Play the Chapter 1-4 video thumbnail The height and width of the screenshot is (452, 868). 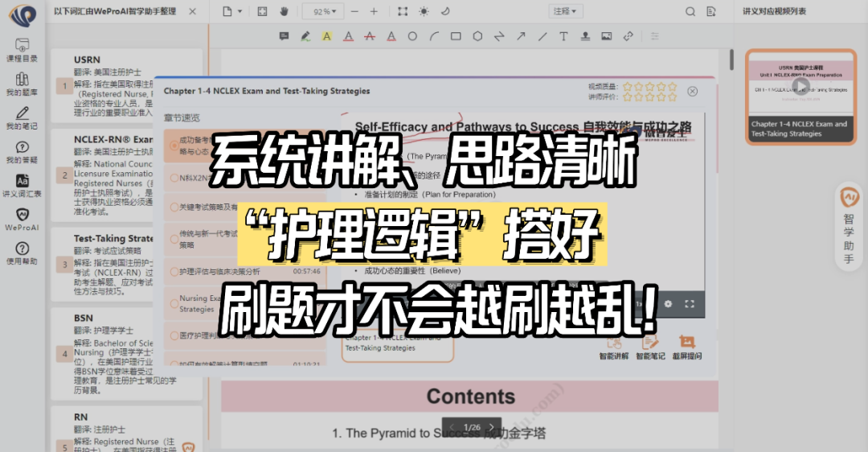click(x=800, y=85)
